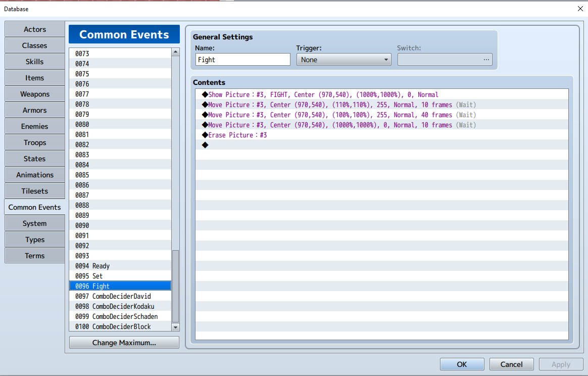This screenshot has height=376, width=588.
Task: Select the Move Picture 40 frames command
Action: 382,115
